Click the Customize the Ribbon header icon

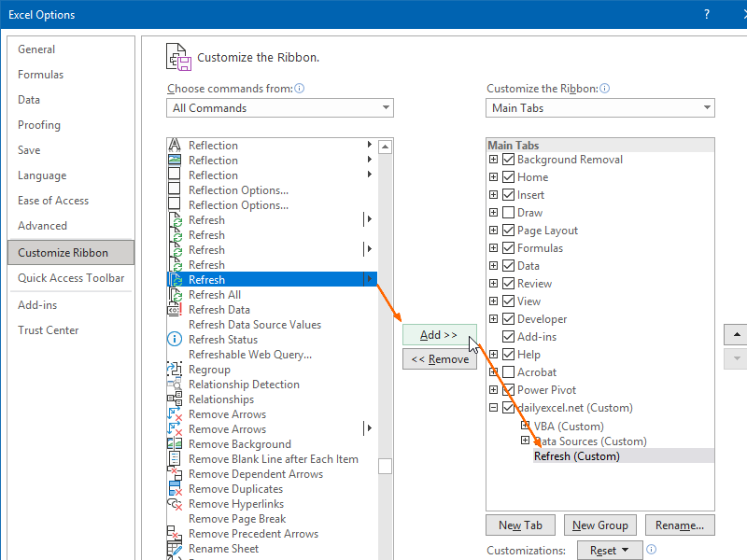pos(178,57)
